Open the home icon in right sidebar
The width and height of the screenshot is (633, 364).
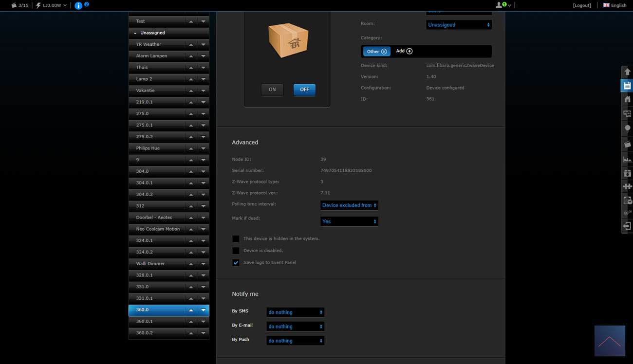click(x=627, y=99)
